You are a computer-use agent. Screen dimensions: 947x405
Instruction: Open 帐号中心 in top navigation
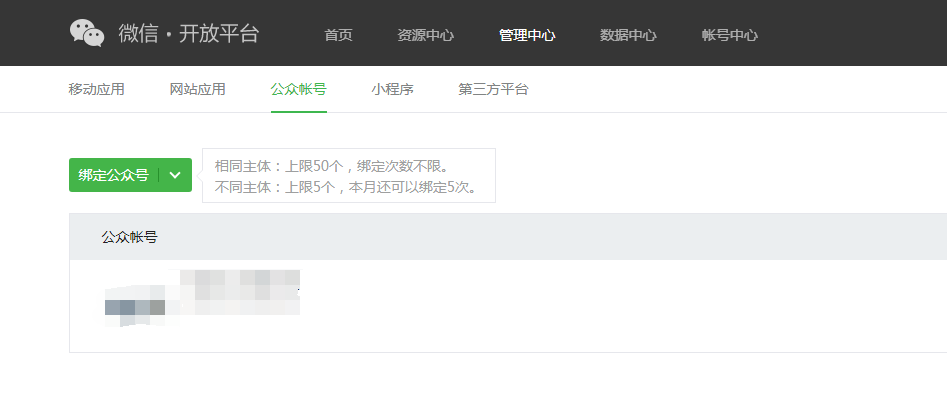point(730,35)
